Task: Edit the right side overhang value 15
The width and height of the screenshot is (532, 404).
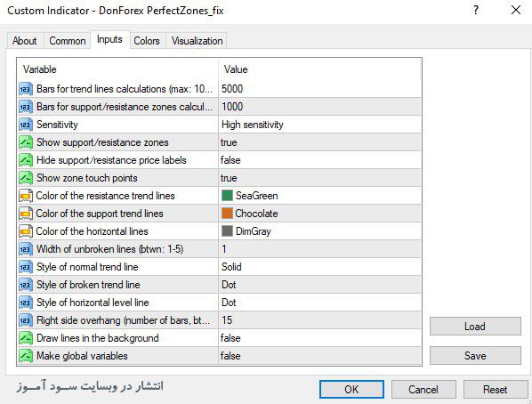Action: pyautogui.click(x=319, y=320)
